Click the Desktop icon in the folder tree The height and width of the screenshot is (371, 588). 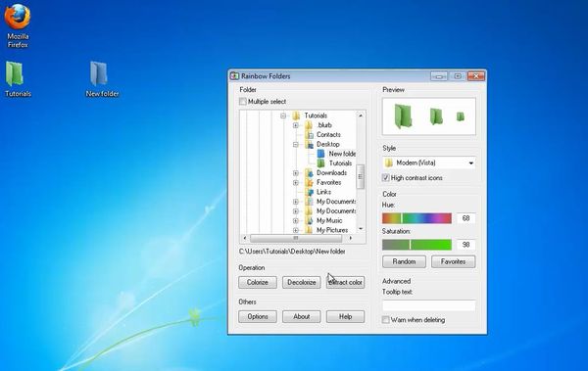[309, 144]
